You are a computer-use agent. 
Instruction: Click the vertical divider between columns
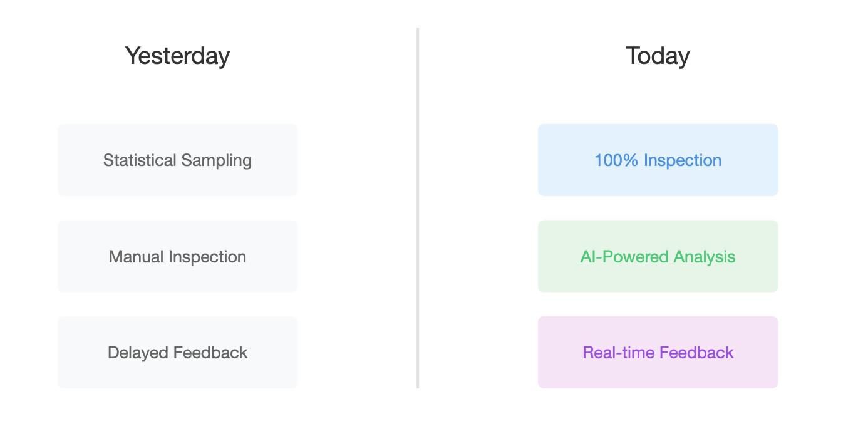[418, 208]
